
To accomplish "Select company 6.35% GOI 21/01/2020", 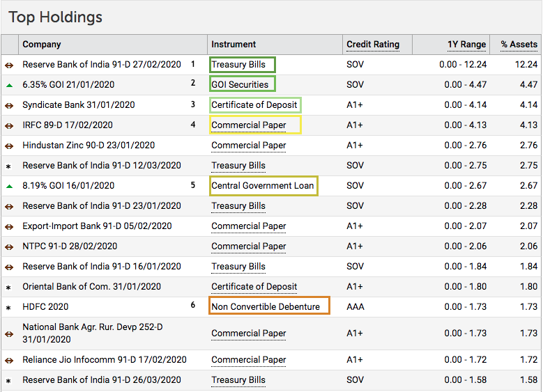I will 68,85.
